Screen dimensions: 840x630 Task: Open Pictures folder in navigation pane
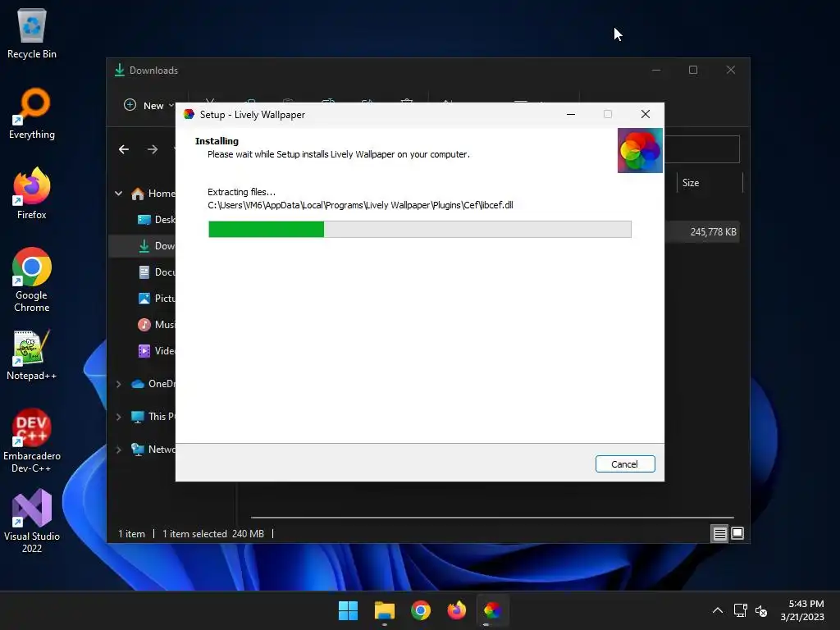coord(157,299)
